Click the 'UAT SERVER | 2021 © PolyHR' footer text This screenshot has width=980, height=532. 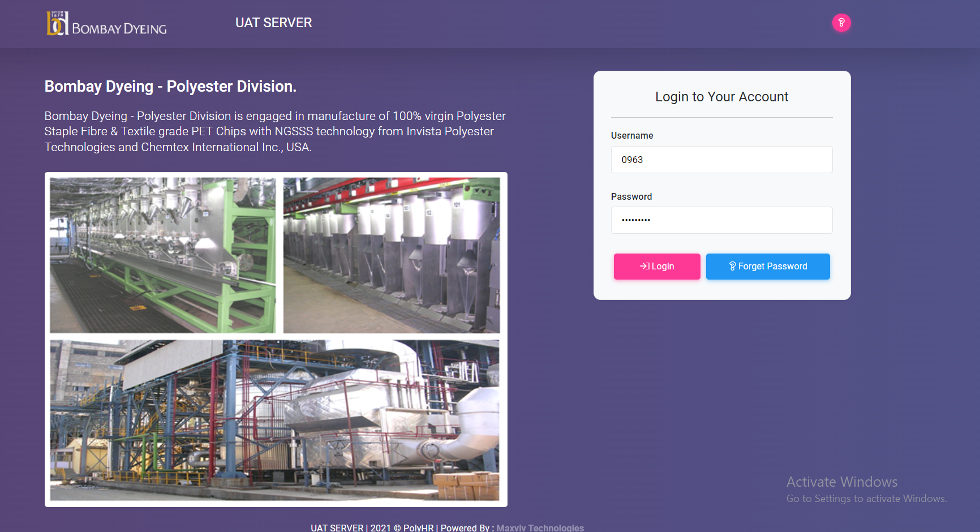point(372,527)
